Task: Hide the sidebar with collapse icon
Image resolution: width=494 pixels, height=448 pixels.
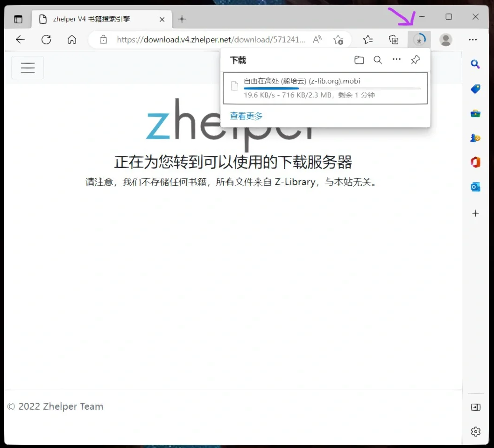Action: pyautogui.click(x=475, y=407)
